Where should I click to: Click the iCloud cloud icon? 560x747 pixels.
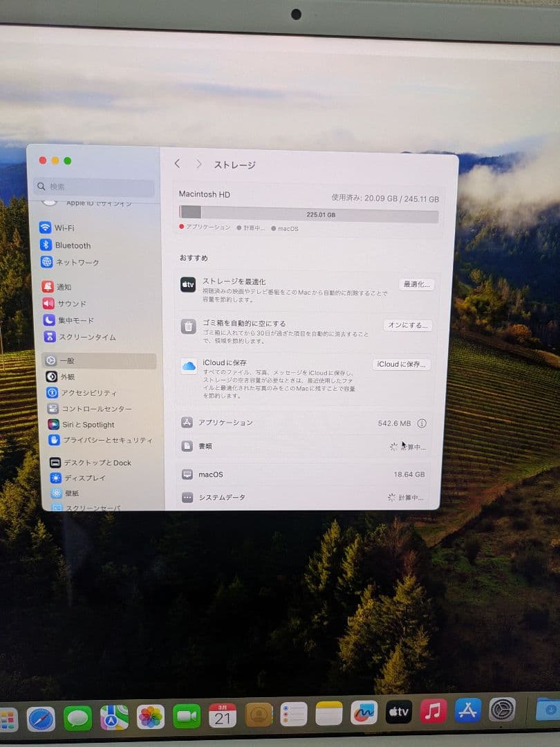[189, 366]
